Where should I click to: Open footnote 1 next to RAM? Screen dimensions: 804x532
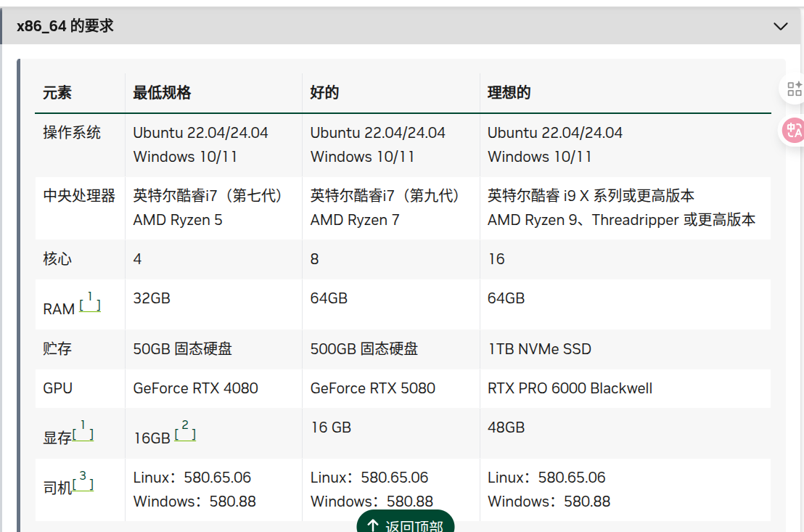point(89,299)
